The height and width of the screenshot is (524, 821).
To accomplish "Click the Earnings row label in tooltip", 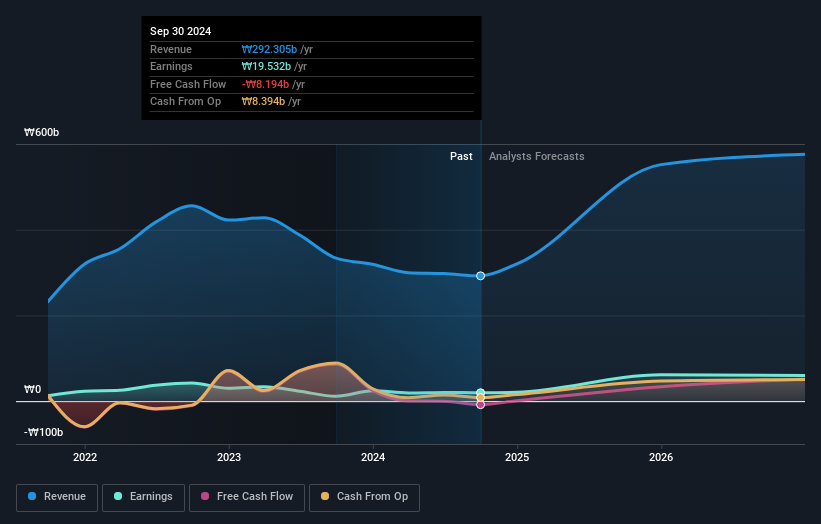I will 171,66.
